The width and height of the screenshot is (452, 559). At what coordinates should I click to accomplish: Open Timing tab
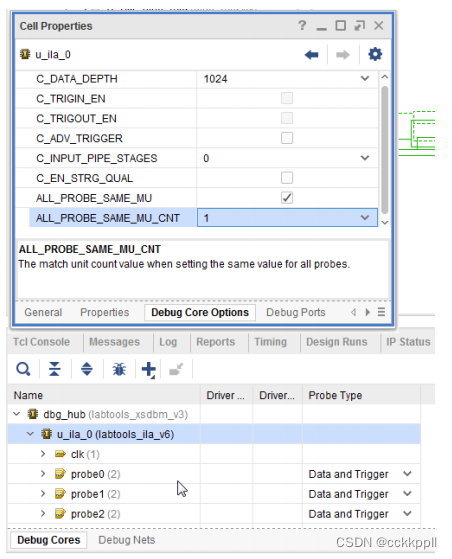tap(271, 342)
